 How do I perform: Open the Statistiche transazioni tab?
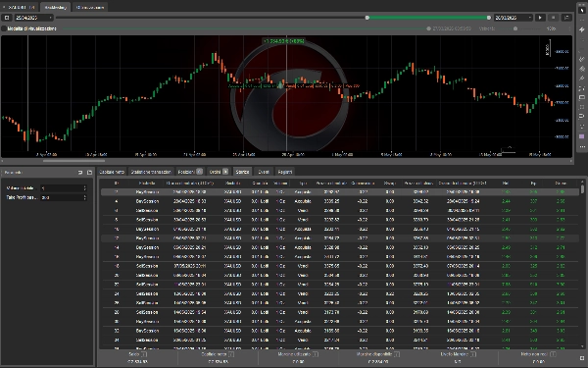coord(151,172)
